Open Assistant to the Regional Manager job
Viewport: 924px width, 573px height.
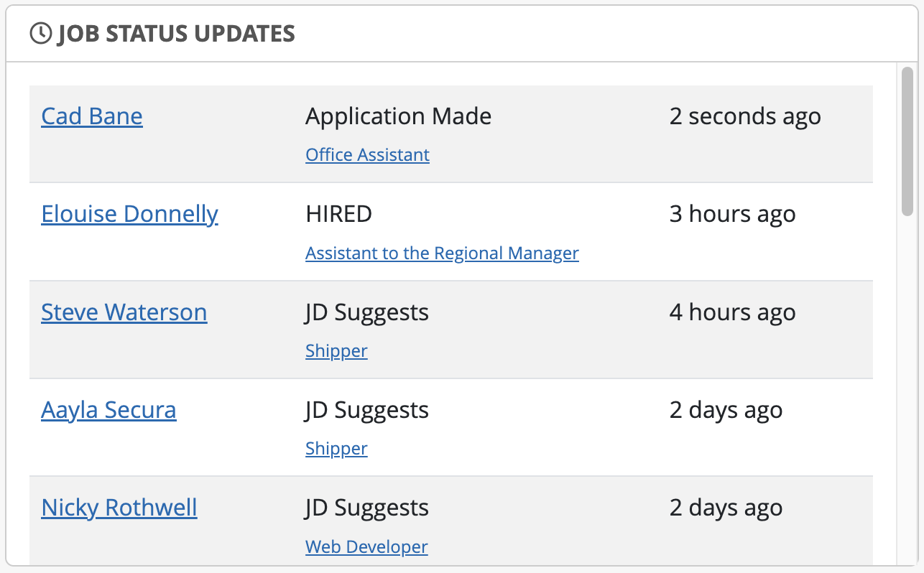[x=442, y=253]
